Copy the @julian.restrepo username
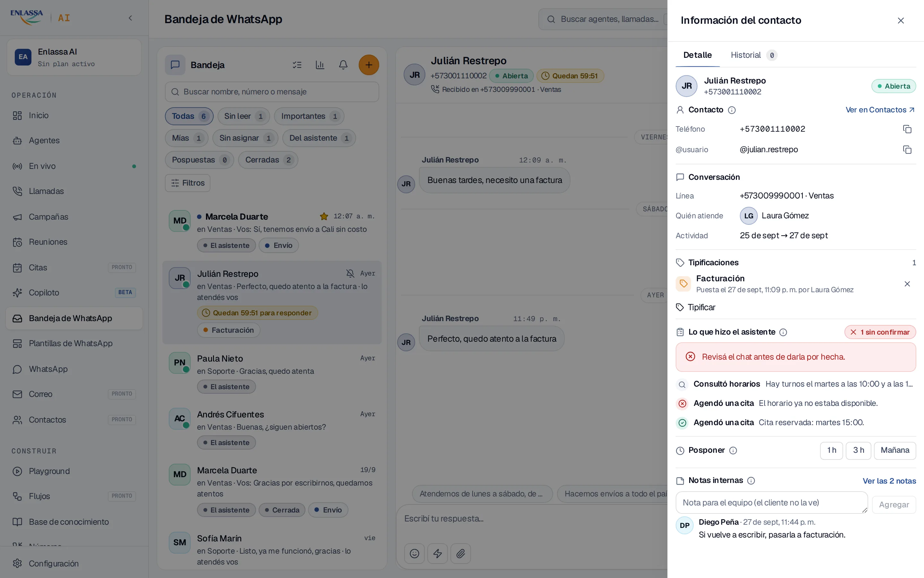 click(x=907, y=149)
